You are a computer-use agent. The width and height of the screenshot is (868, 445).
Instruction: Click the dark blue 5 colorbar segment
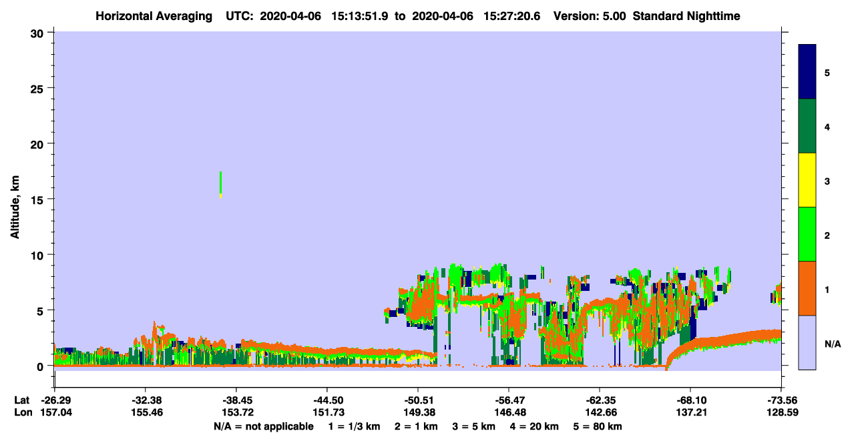(807, 72)
